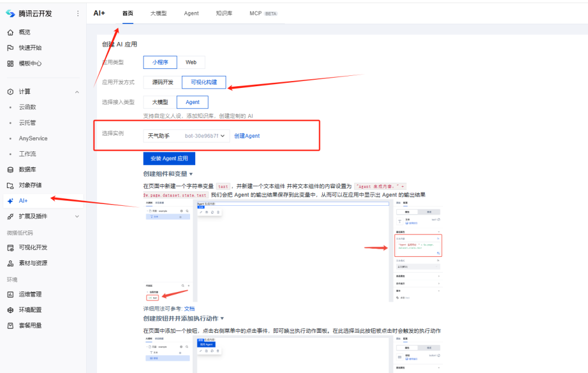Choose 源码开发 development mode
Image resolution: width=588 pixels, height=373 pixels.
[163, 82]
